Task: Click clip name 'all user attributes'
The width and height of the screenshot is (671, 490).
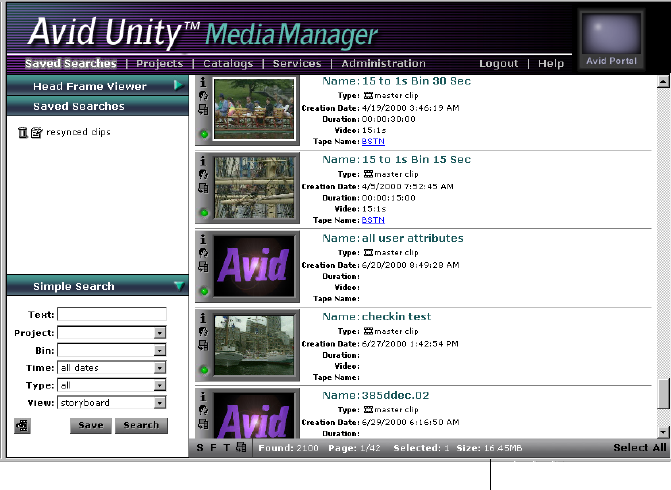Action: (413, 238)
